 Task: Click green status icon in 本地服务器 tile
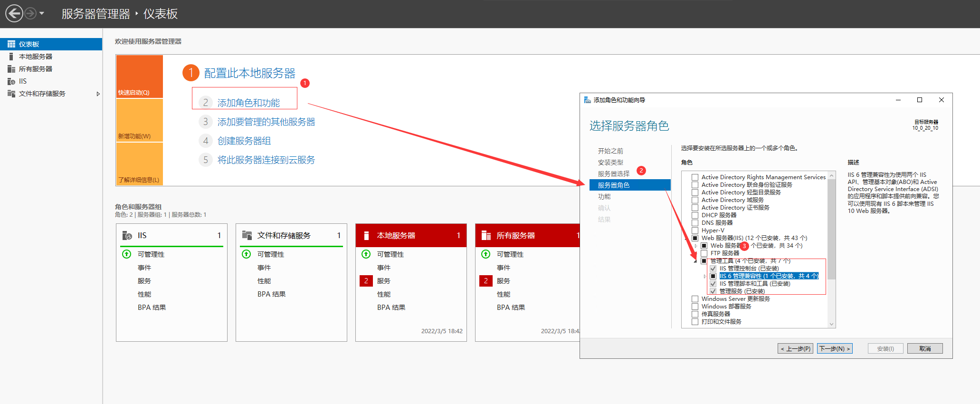(366, 254)
